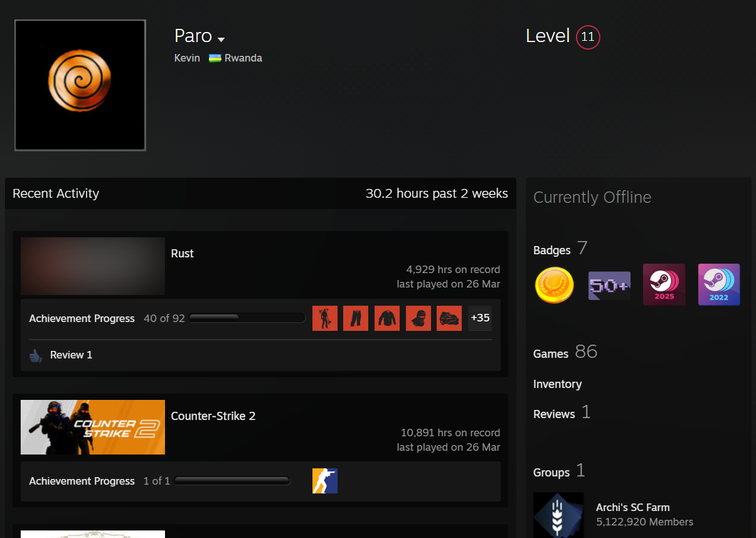Viewport: 756px width, 538px height.
Task: Click the 'Currently Offline' status text
Action: click(592, 197)
